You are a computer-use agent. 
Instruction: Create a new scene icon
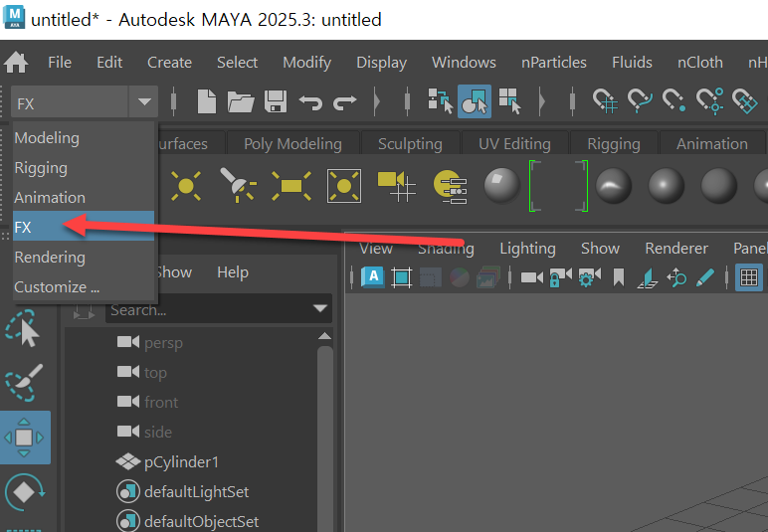(206, 101)
